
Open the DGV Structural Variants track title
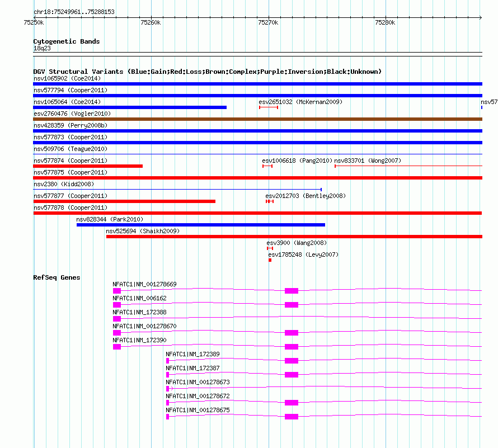[x=208, y=72]
